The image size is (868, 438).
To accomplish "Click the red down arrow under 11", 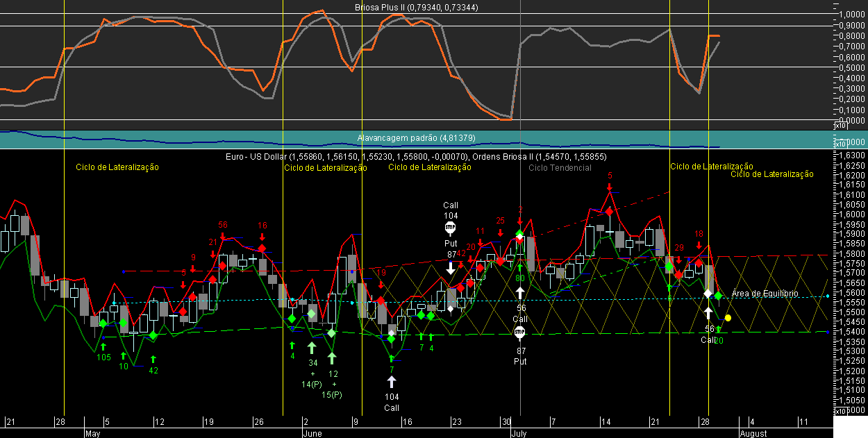I will pyautogui.click(x=480, y=242).
